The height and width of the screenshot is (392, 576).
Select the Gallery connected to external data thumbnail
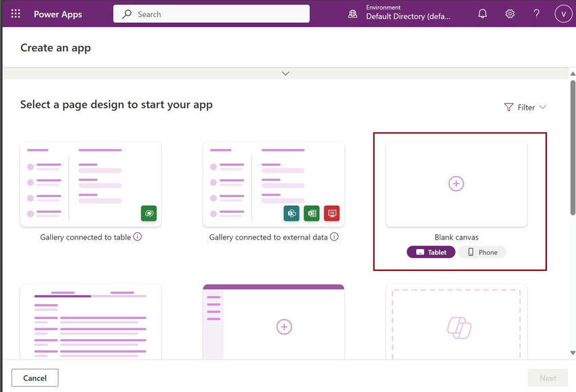(274, 184)
